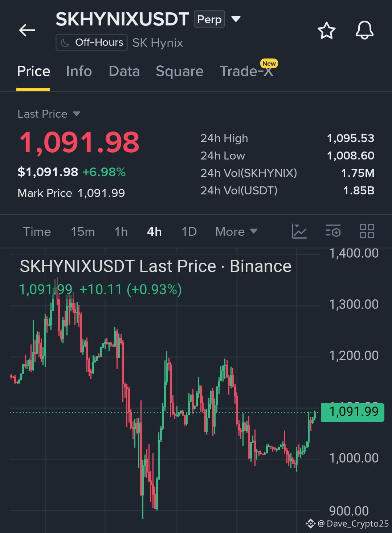Screen dimensions: 392x533
Task: Click the Mark Price 1,091.99 text
Action: click(x=71, y=193)
